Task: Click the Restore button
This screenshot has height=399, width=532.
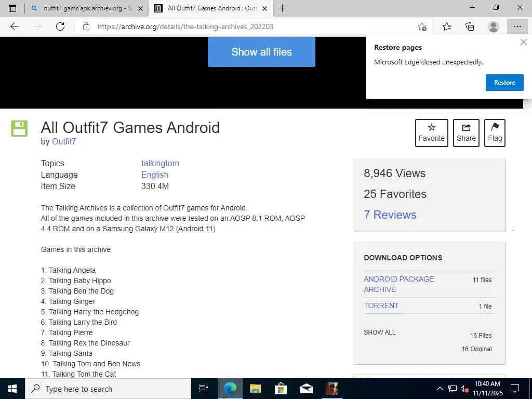Action: [x=504, y=83]
